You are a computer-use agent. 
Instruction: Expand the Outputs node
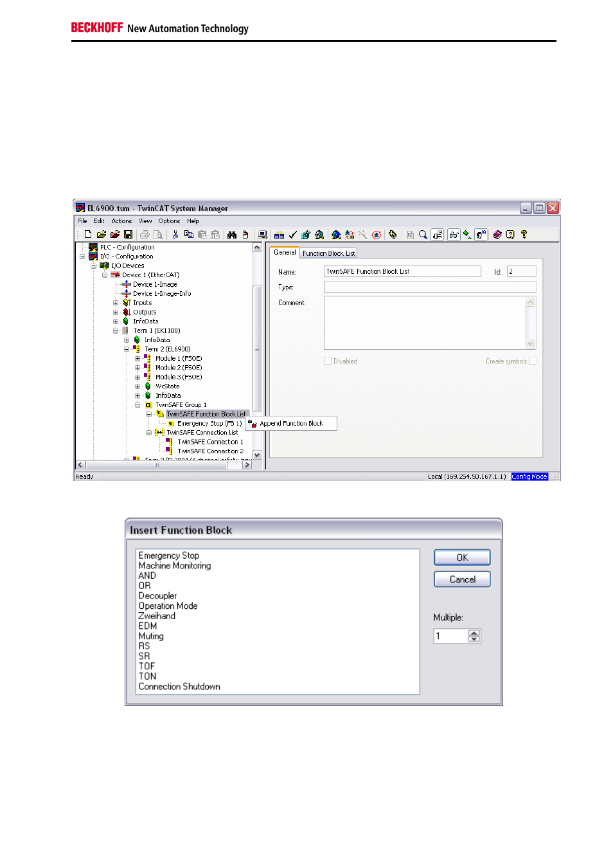tap(116, 312)
